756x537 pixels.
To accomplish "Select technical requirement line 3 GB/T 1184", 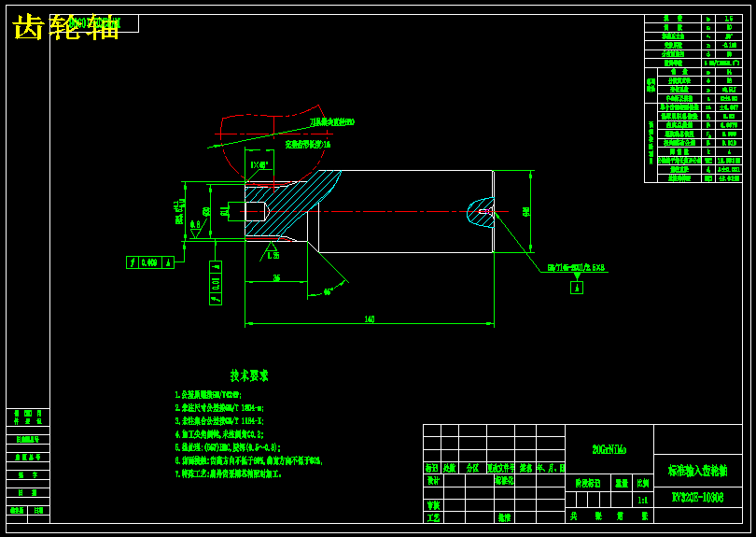I will point(219,420).
